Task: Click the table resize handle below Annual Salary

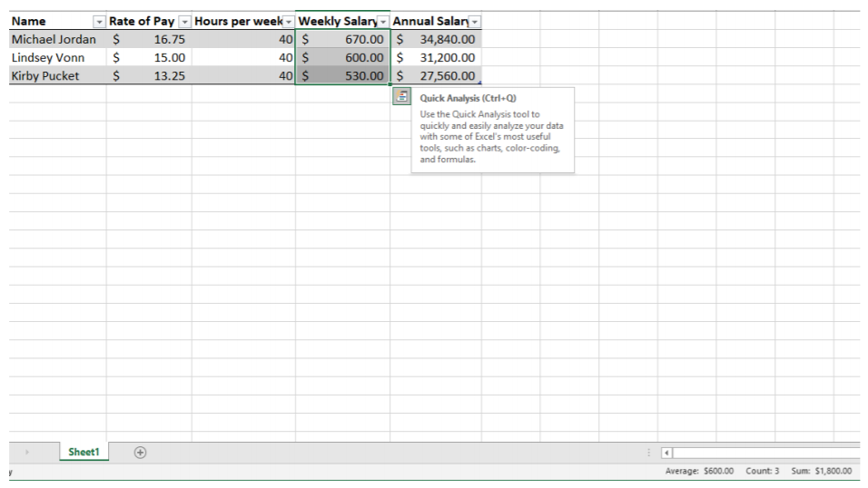Action: (x=478, y=83)
